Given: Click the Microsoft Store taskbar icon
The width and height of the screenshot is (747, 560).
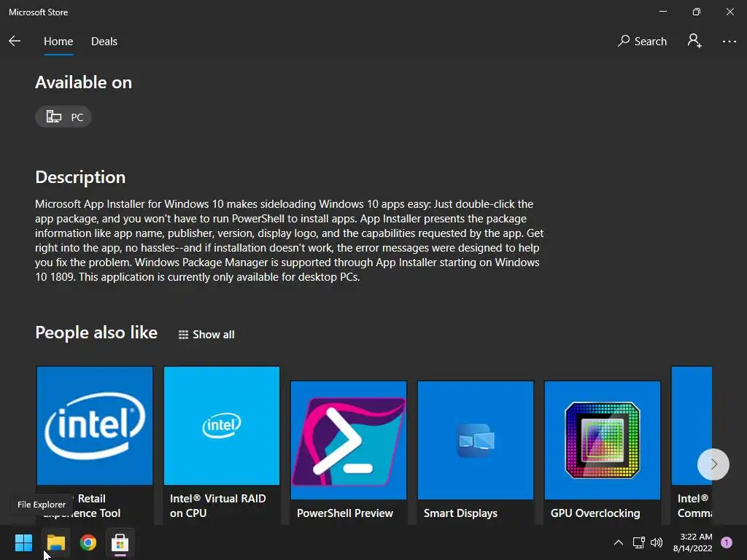Looking at the screenshot, I should click(x=120, y=542).
